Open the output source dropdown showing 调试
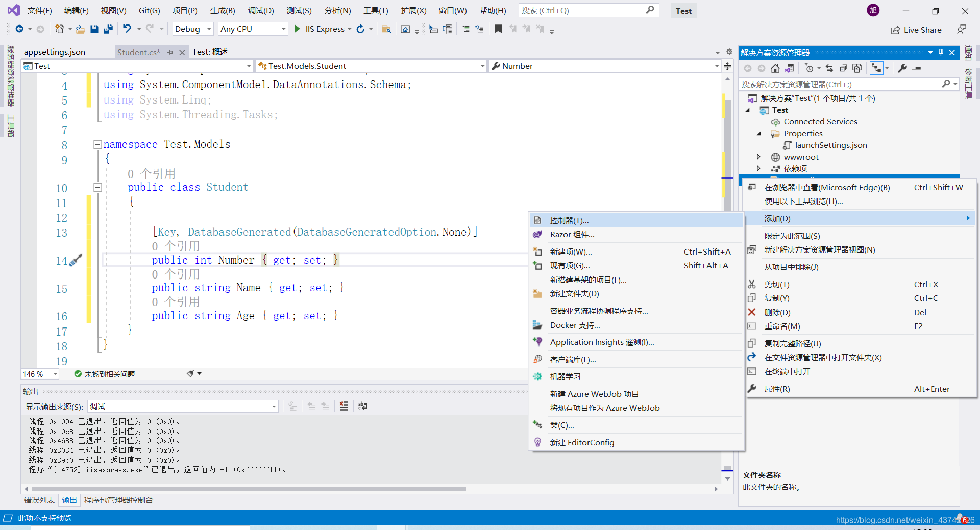Screen dimensions: 980x530 coord(183,407)
